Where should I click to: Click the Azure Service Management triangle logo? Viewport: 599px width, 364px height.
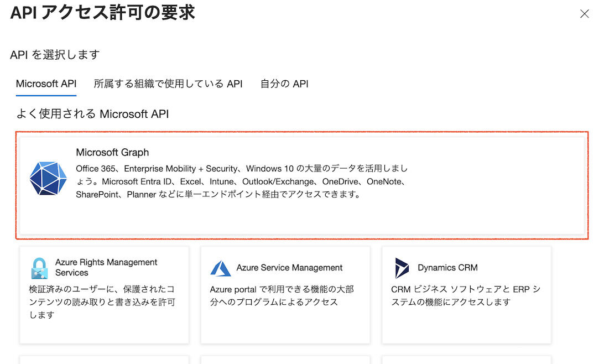[222, 268]
